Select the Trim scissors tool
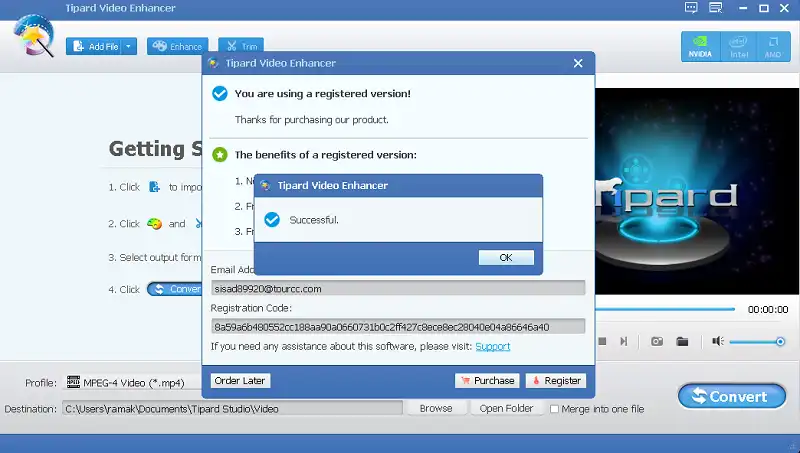Viewport: 800px width, 453px height. (x=241, y=47)
